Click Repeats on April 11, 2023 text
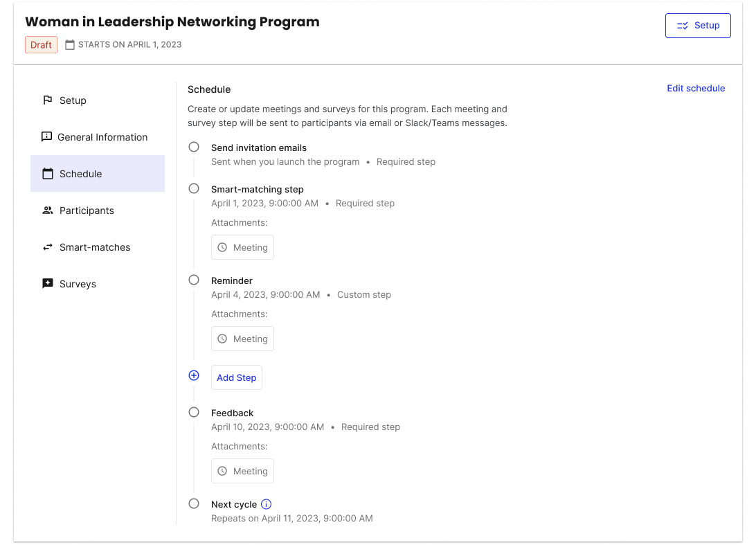The width and height of the screenshot is (756, 545). [291, 519]
